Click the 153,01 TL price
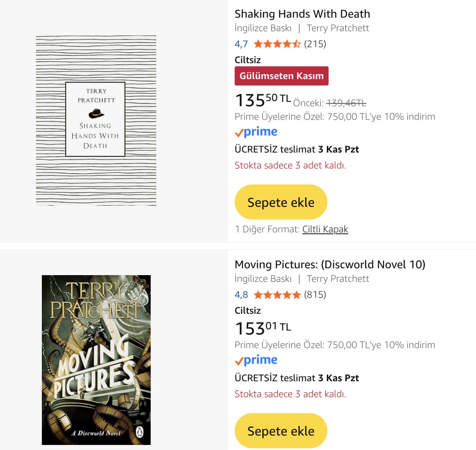 pyautogui.click(x=263, y=328)
